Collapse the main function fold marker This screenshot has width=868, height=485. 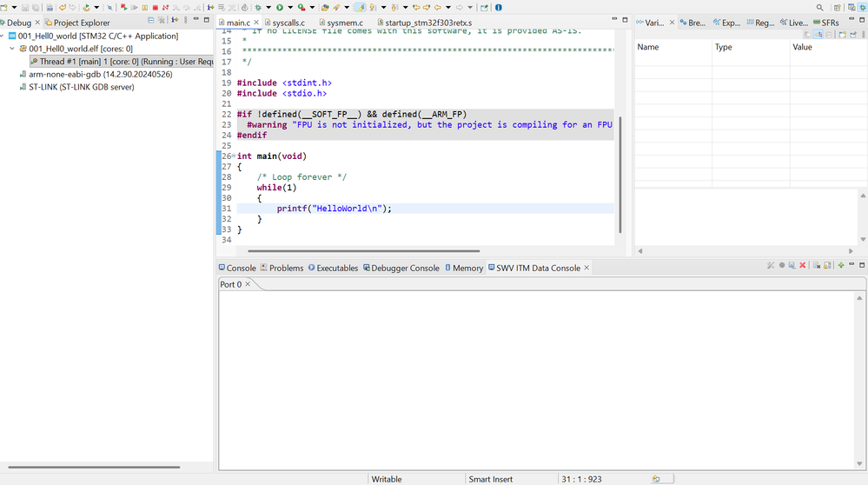(234, 156)
